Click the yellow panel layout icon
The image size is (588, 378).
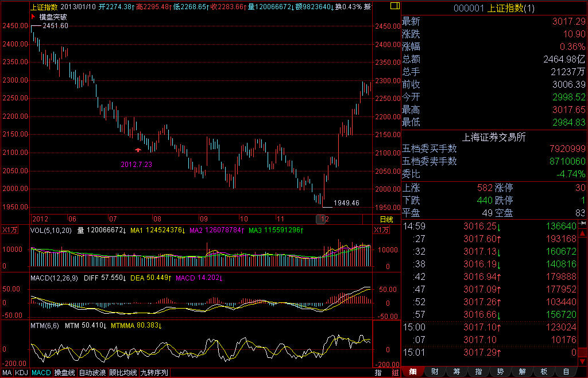[x=393, y=7]
